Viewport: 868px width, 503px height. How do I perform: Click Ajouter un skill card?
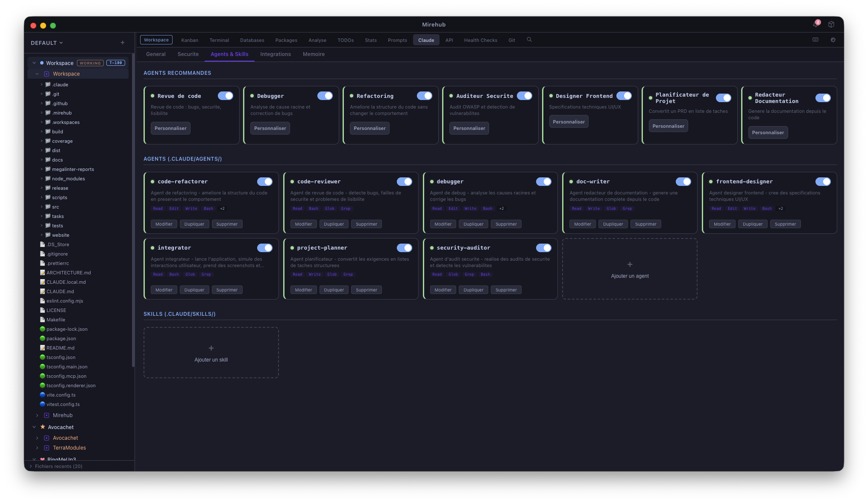[x=211, y=353]
